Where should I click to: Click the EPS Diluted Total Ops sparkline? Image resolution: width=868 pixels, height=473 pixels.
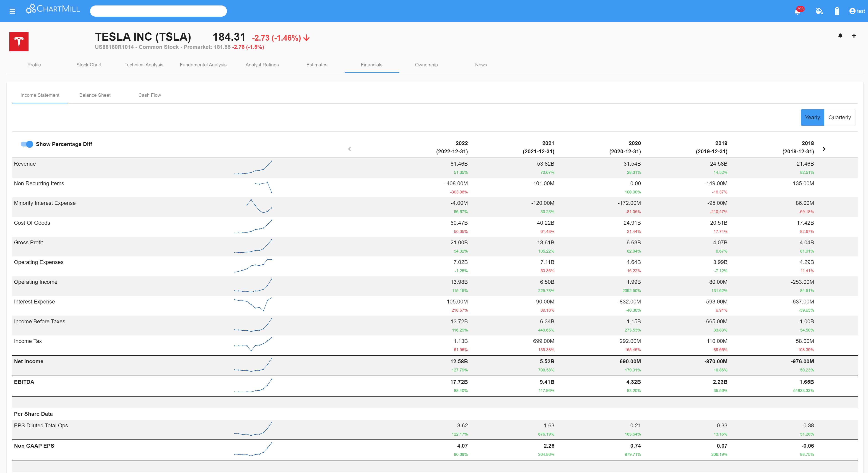(253, 429)
